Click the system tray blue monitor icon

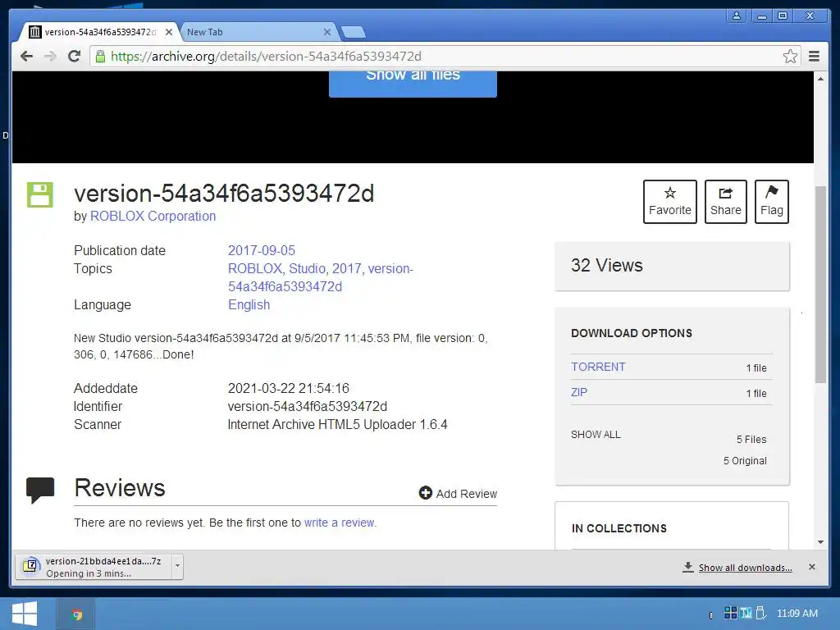746,612
